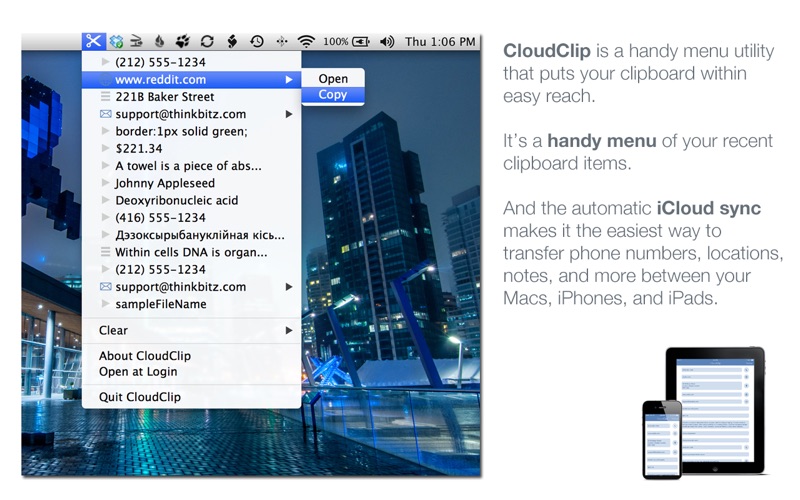Click the flame menu bar icon
The height and width of the screenshot is (500, 800).
click(160, 41)
